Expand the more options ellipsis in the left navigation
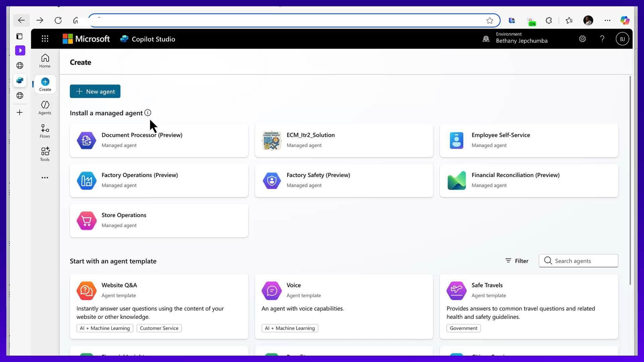The width and height of the screenshot is (644, 362). coord(45,178)
